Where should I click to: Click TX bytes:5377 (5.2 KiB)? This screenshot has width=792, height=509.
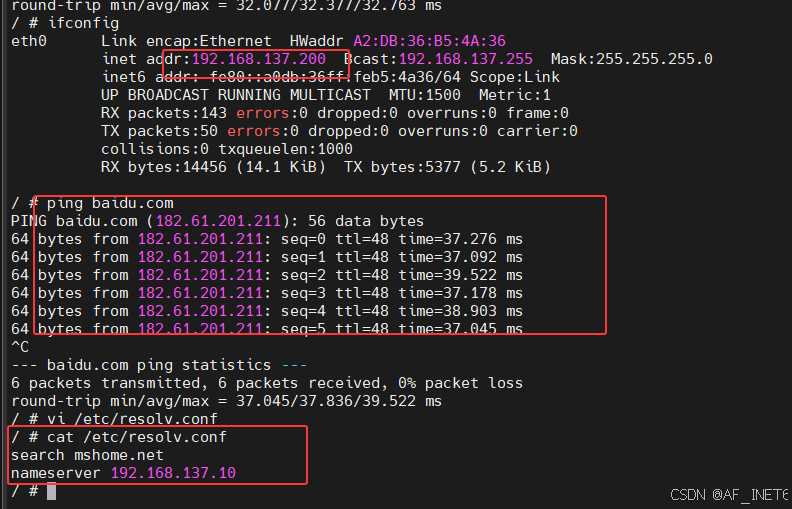[448, 167]
